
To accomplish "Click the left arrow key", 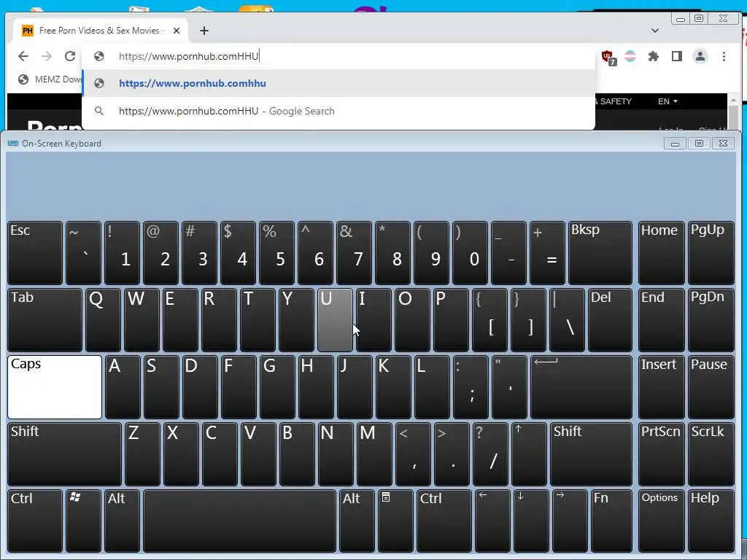I will click(492, 521).
